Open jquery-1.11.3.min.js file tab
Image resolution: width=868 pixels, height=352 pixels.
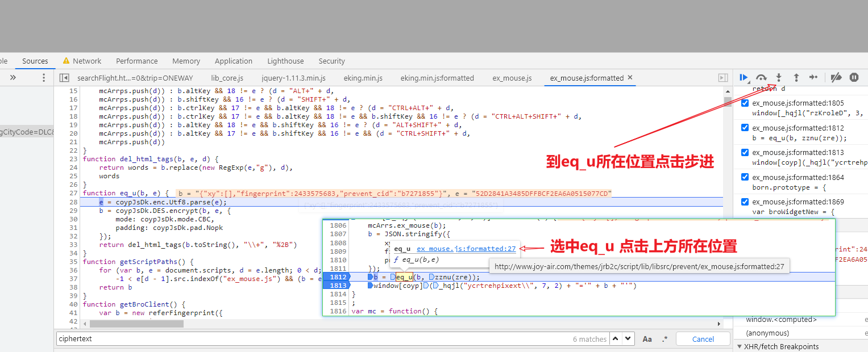[x=293, y=78]
